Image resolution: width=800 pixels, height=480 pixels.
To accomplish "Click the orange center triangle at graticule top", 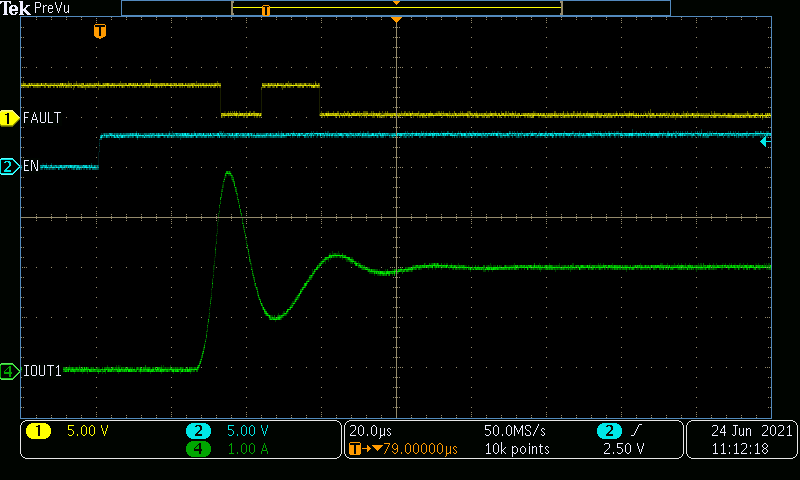I will point(396,19).
